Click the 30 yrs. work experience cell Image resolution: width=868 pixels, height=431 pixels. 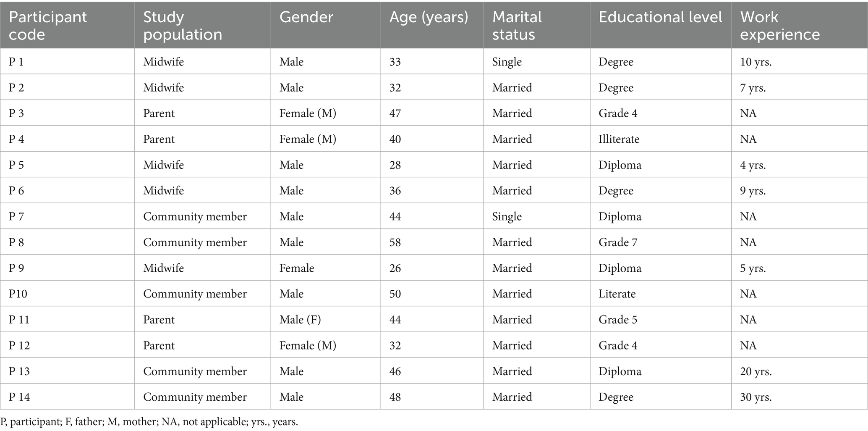pyautogui.click(x=800, y=397)
